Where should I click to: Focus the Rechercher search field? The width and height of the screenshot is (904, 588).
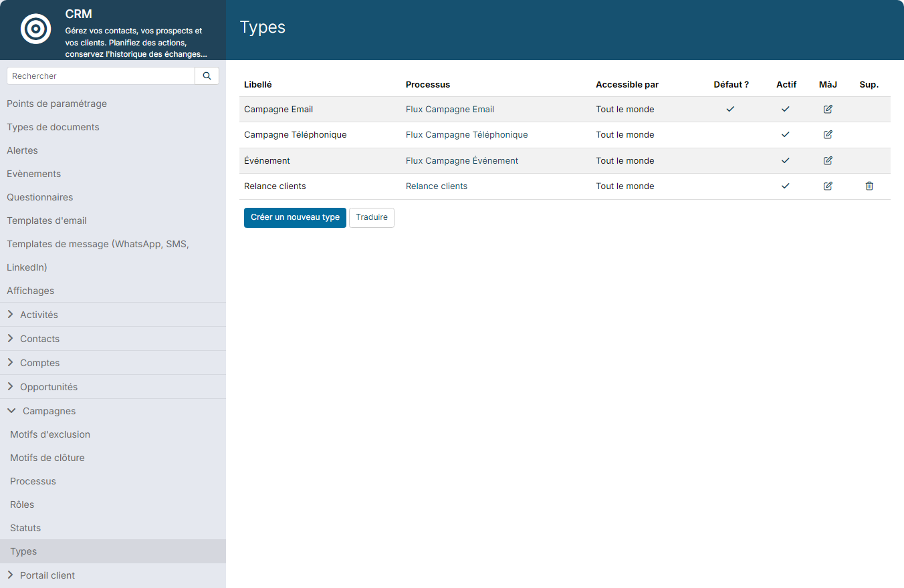tap(101, 76)
